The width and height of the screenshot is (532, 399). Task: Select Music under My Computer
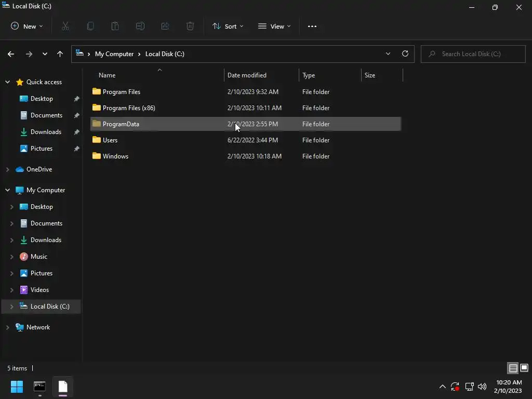(38, 257)
